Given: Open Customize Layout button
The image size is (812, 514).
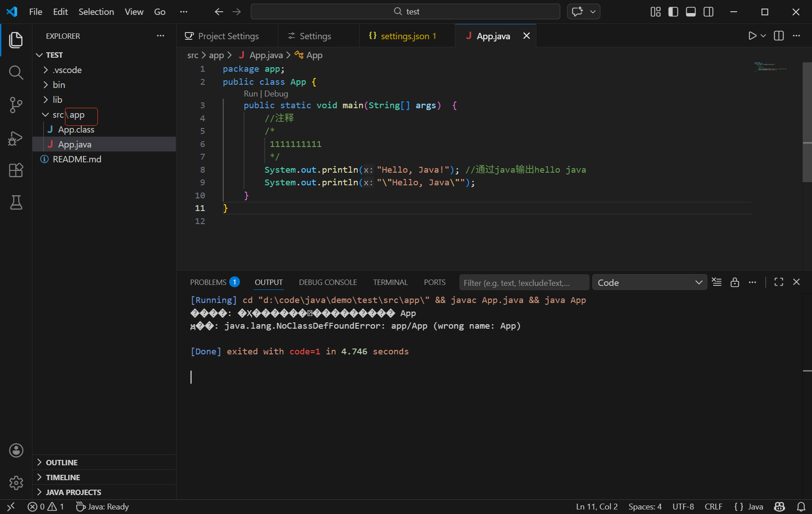Looking at the screenshot, I should (x=655, y=12).
